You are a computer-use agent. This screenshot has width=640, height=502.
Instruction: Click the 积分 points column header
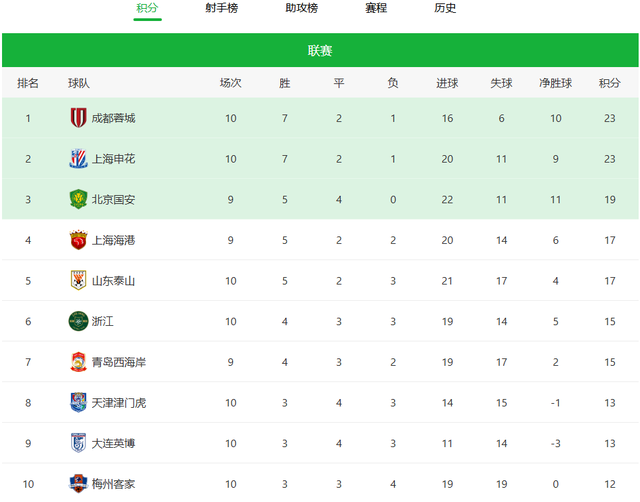(x=609, y=83)
